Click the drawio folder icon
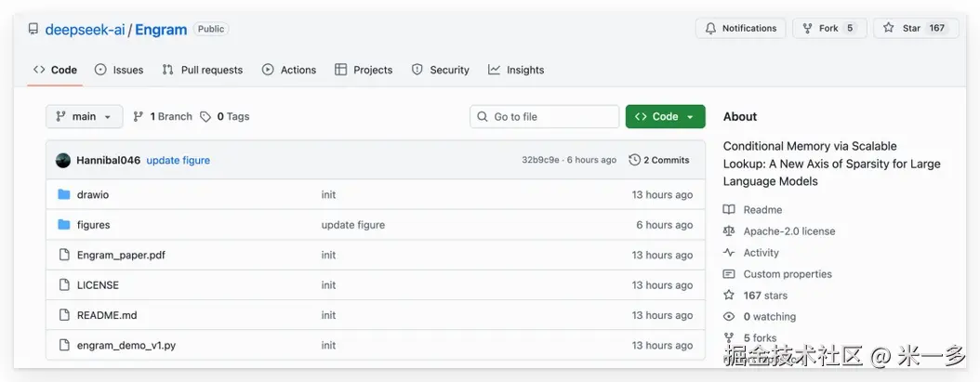The width and height of the screenshot is (980, 382). [64, 194]
